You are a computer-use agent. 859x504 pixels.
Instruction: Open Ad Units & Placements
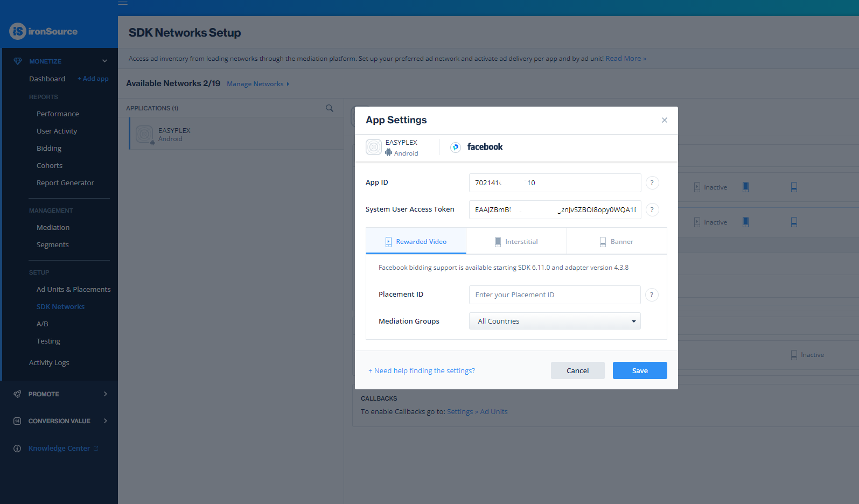(x=73, y=289)
